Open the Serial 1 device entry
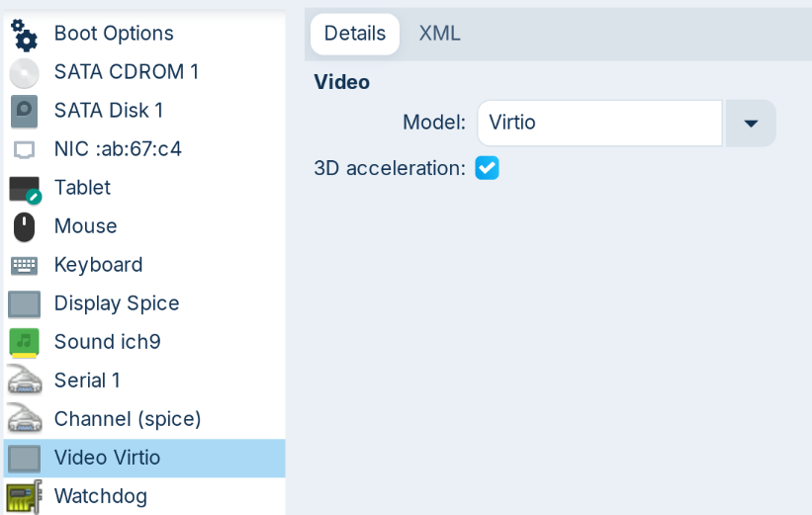The image size is (812, 515). [87, 381]
